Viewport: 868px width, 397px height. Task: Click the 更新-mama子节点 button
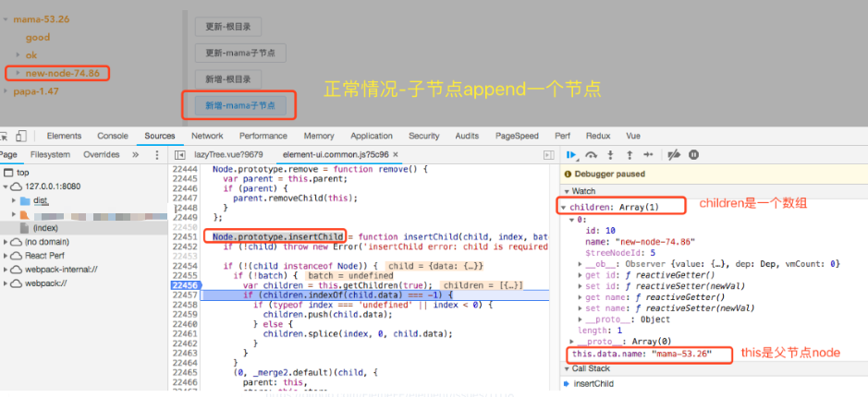tap(240, 53)
